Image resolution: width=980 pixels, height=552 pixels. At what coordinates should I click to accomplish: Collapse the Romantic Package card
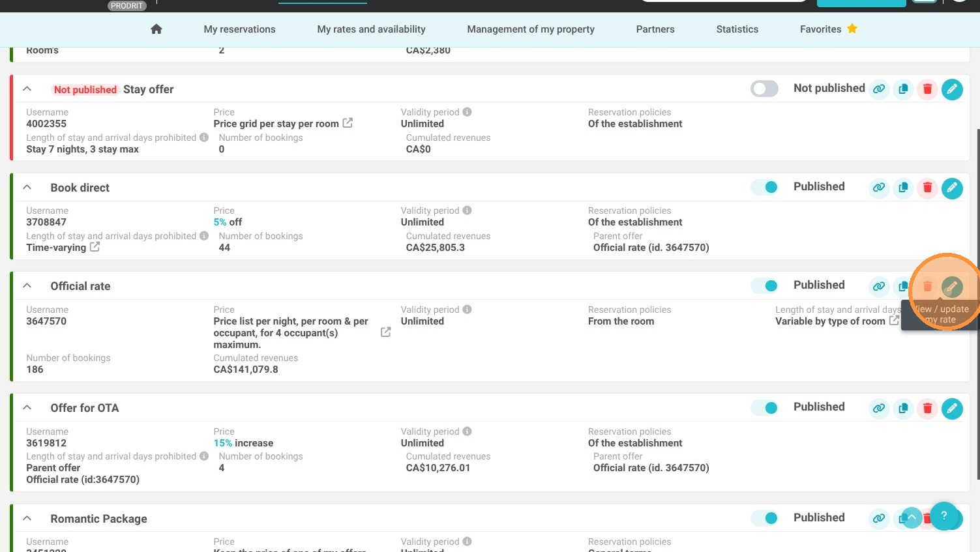click(27, 518)
